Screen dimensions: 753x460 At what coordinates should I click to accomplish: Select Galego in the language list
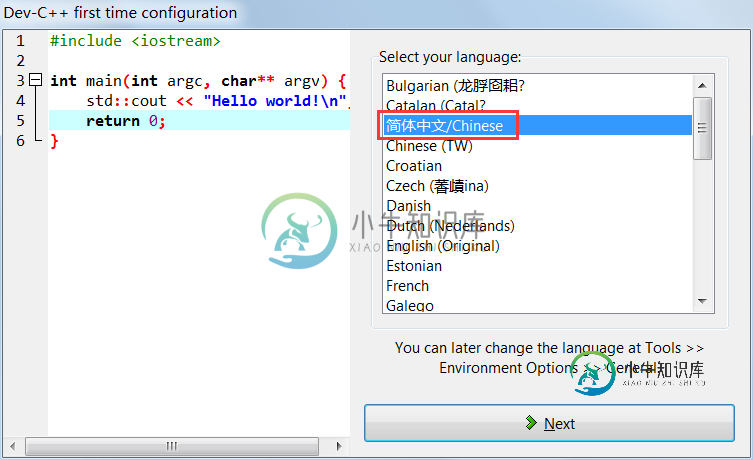click(x=537, y=305)
